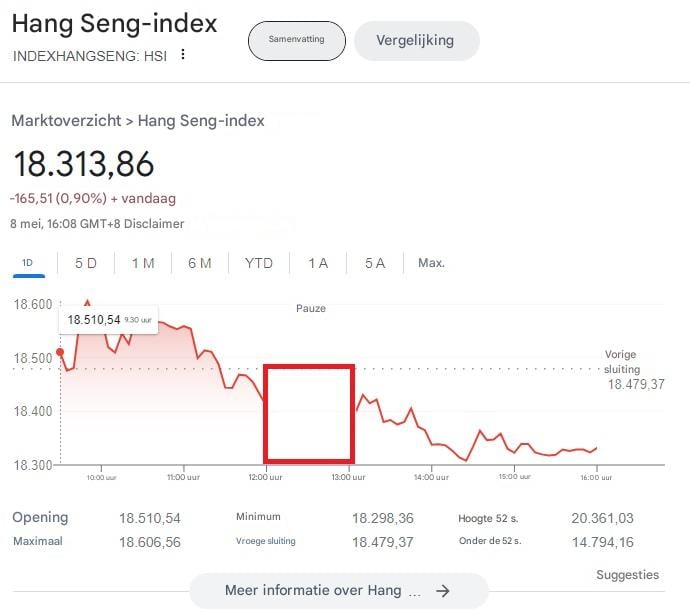Click the chart line at 14:00 uur
This screenshot has width=690, height=612.
click(431, 444)
